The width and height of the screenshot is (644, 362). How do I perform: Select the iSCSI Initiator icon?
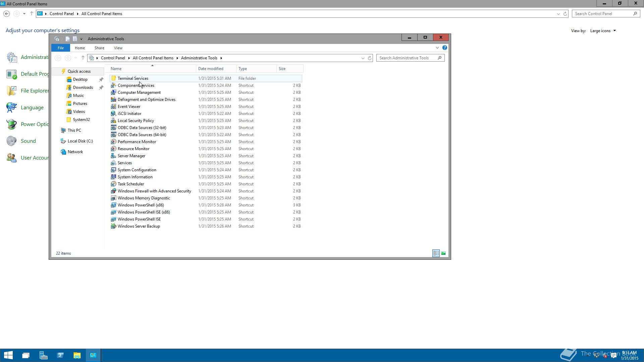114,114
